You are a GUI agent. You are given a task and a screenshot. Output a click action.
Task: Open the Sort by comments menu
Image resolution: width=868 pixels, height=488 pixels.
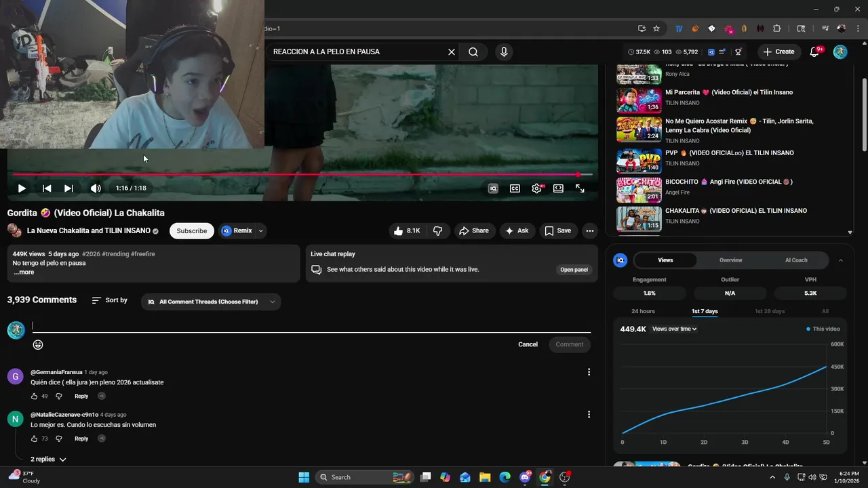tap(110, 300)
